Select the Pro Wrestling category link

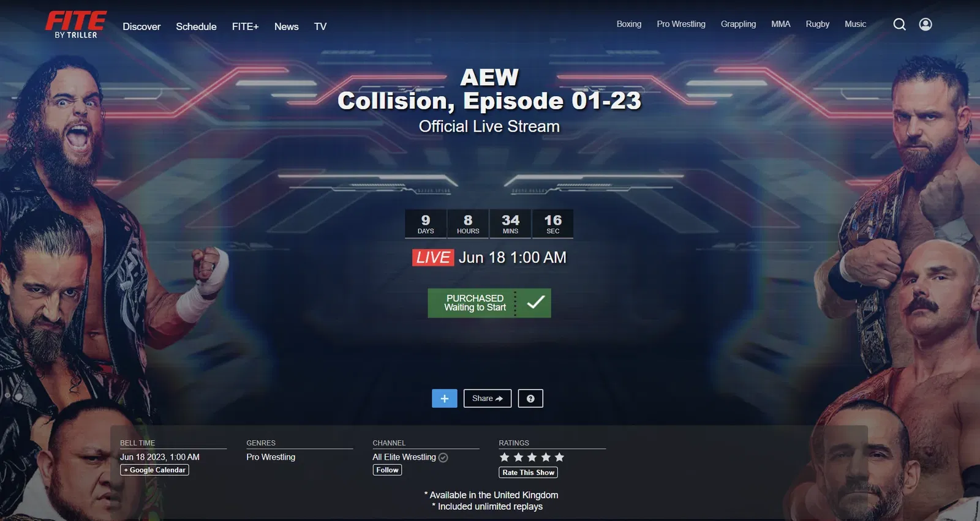tap(681, 24)
